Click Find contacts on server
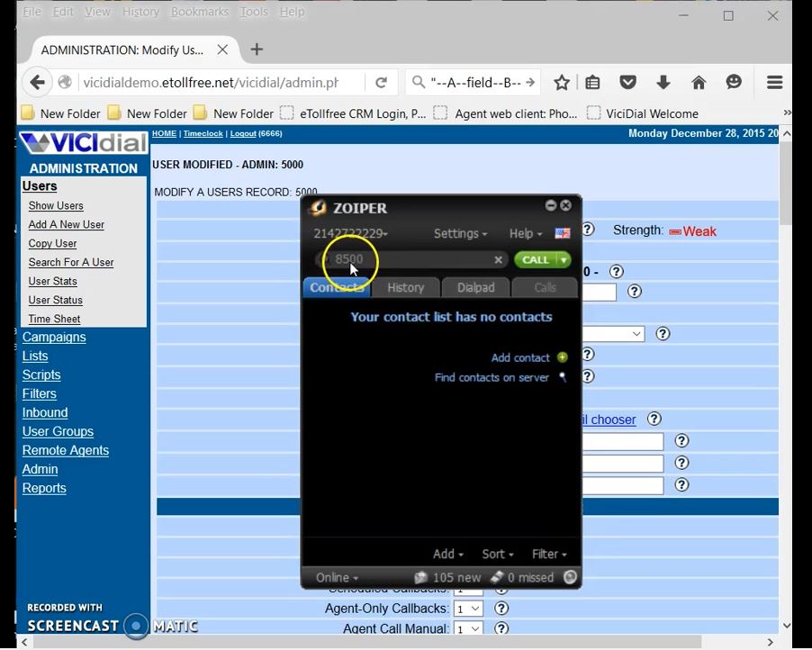 pos(492,377)
